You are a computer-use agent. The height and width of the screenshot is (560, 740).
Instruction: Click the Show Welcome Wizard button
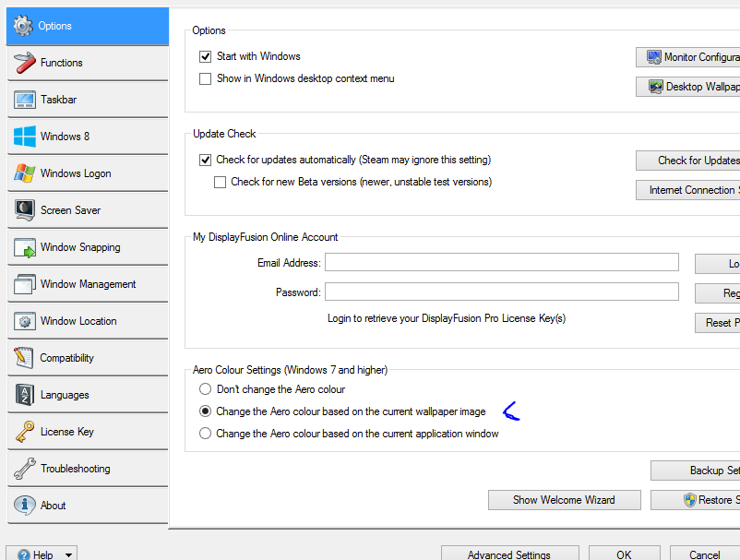[x=564, y=500]
